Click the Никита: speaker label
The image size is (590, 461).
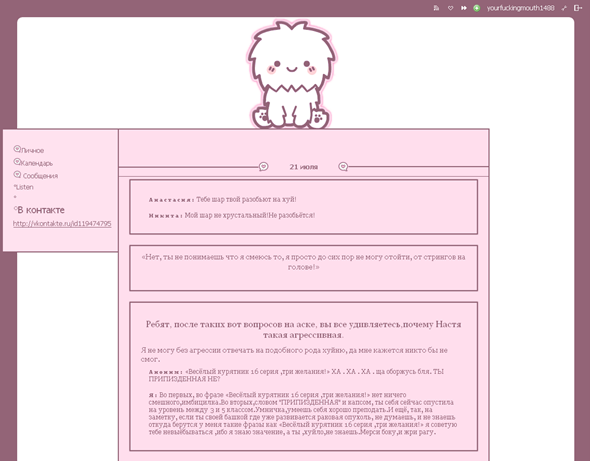click(x=166, y=216)
